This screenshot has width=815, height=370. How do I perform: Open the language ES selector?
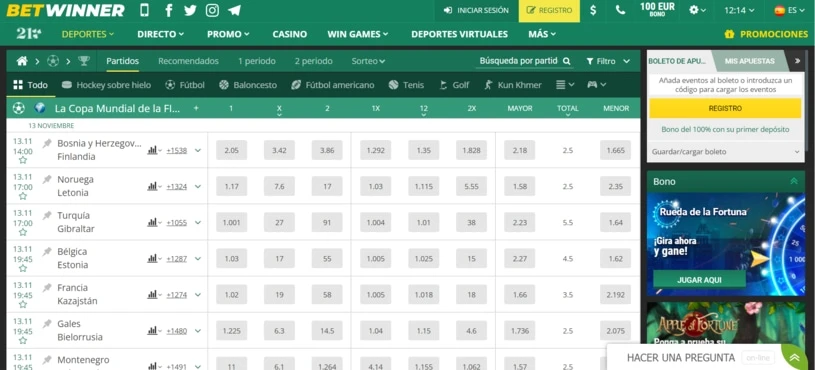click(789, 10)
